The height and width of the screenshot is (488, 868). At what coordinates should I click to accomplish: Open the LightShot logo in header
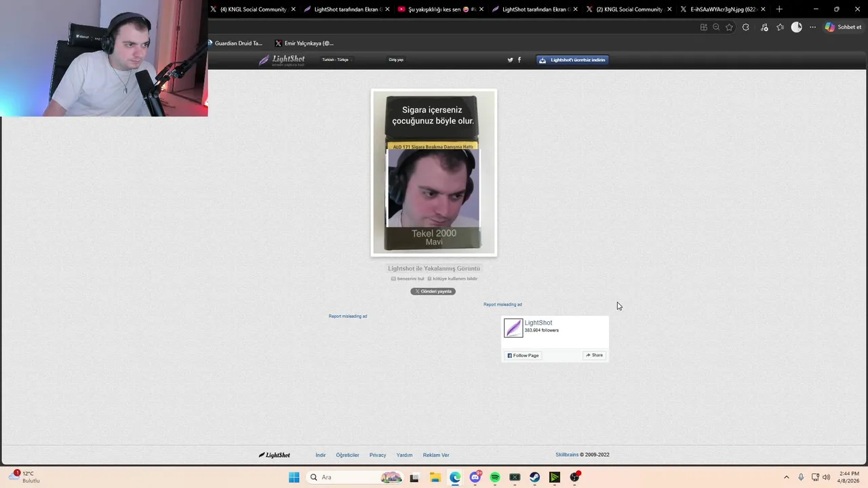(x=282, y=60)
